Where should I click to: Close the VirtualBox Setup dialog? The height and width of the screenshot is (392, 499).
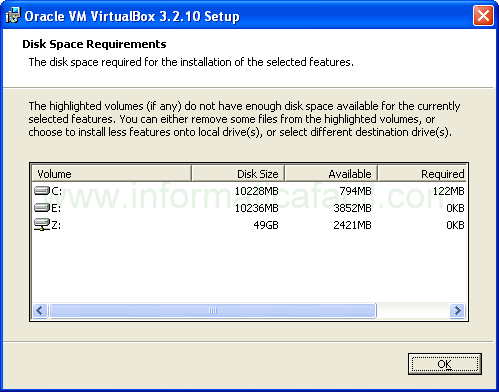click(483, 16)
